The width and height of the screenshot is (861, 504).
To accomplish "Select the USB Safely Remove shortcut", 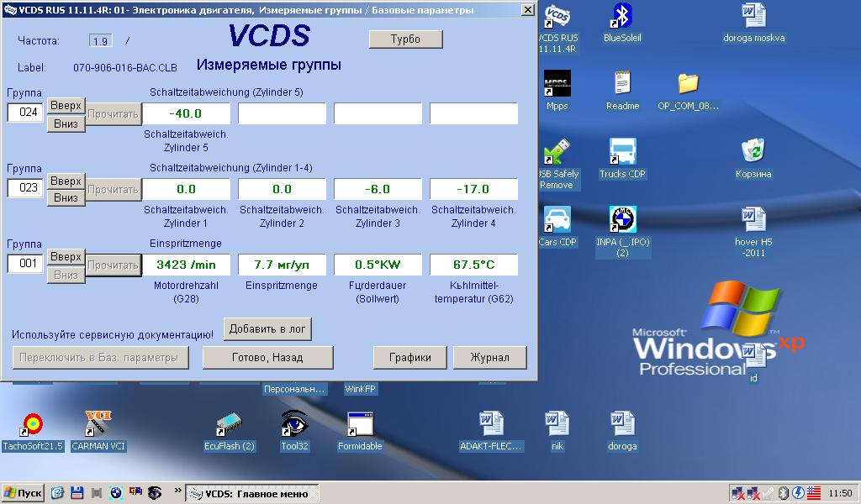I will (x=557, y=164).
